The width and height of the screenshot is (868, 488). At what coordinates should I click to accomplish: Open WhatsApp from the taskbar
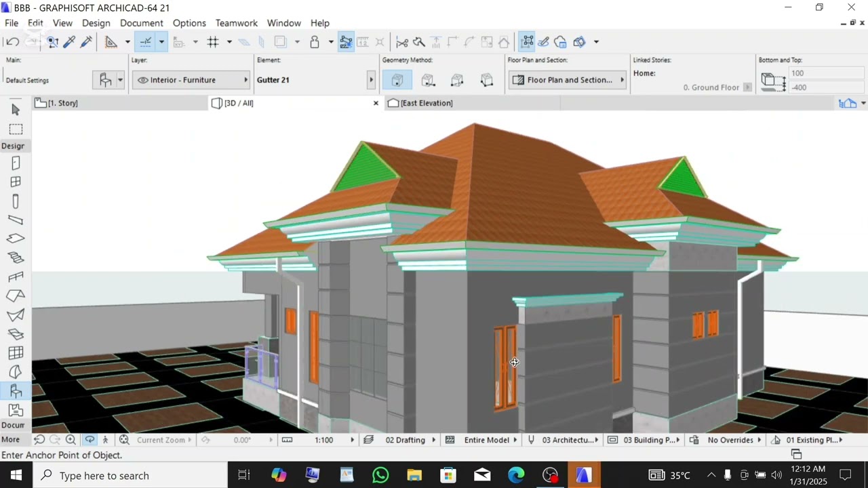coord(380,476)
